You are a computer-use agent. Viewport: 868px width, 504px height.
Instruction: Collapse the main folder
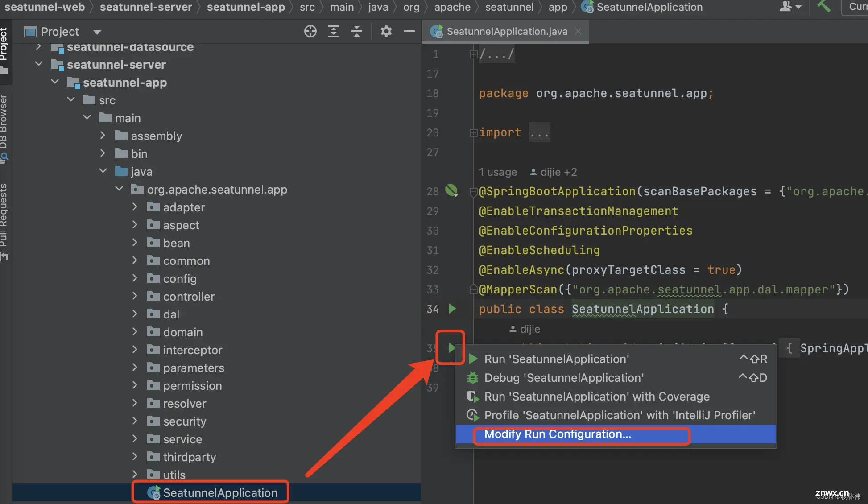pos(87,118)
